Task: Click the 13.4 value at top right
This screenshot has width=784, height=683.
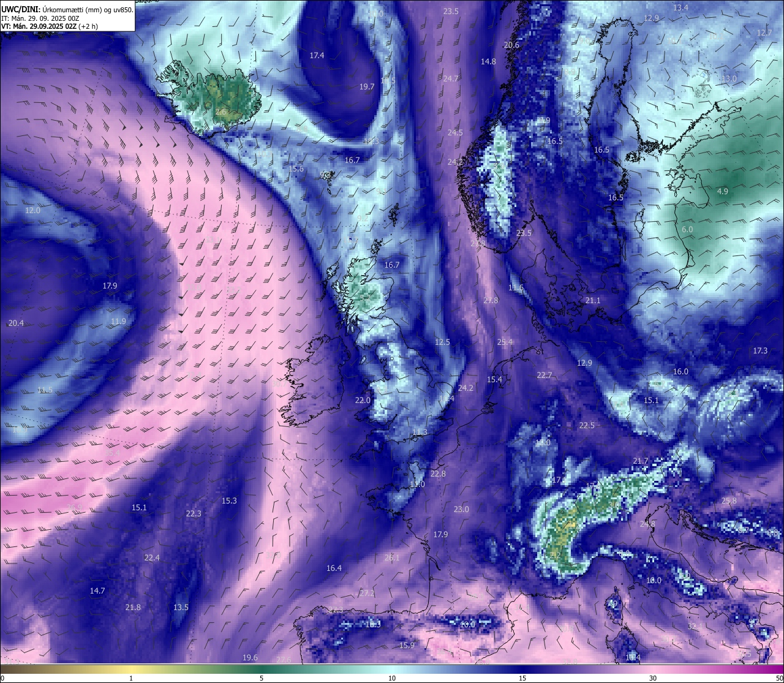Action: 680,8
